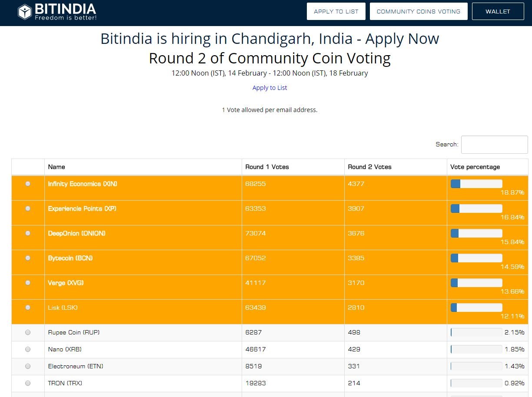Follow the blue Apply to List link
The image size is (532, 397).
coord(269,88)
